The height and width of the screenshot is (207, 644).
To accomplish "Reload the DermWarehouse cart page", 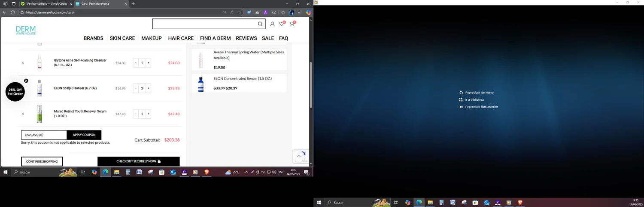I will coord(13,12).
